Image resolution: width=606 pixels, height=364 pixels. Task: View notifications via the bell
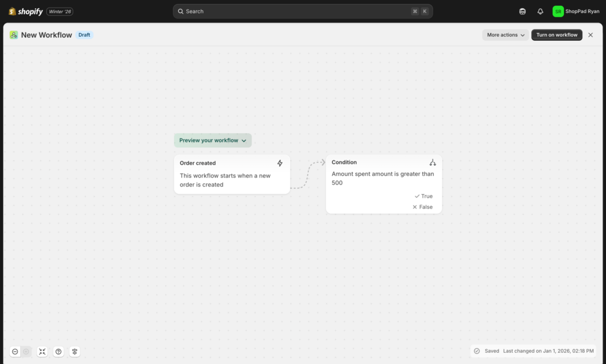tap(540, 11)
